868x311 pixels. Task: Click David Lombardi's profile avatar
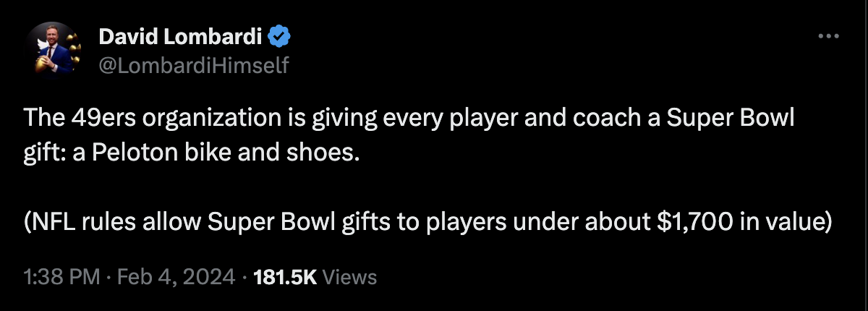point(53,48)
